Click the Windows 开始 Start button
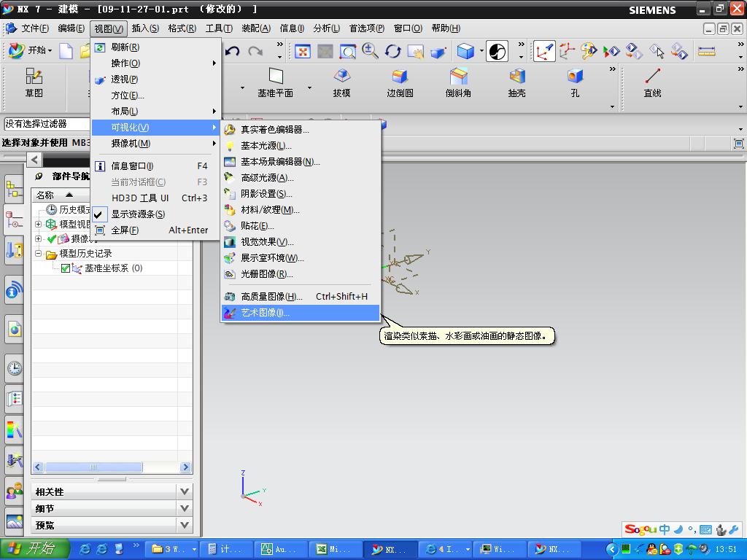 click(x=34, y=548)
